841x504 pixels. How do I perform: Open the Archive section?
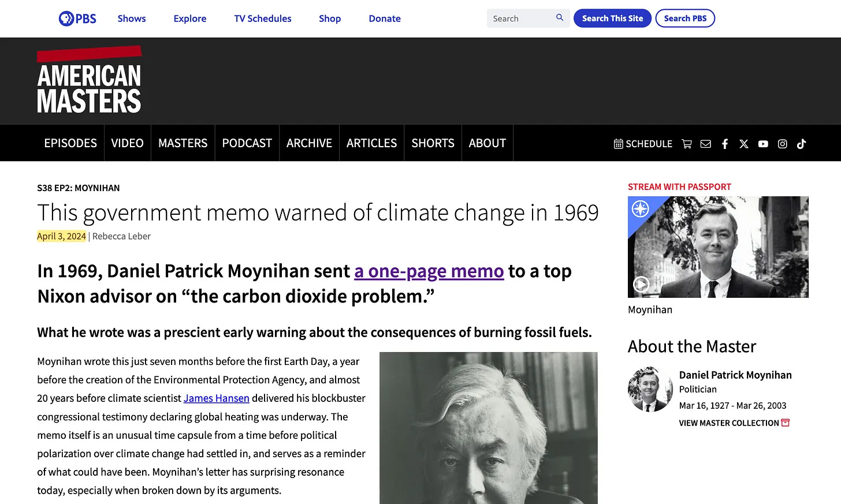(309, 143)
